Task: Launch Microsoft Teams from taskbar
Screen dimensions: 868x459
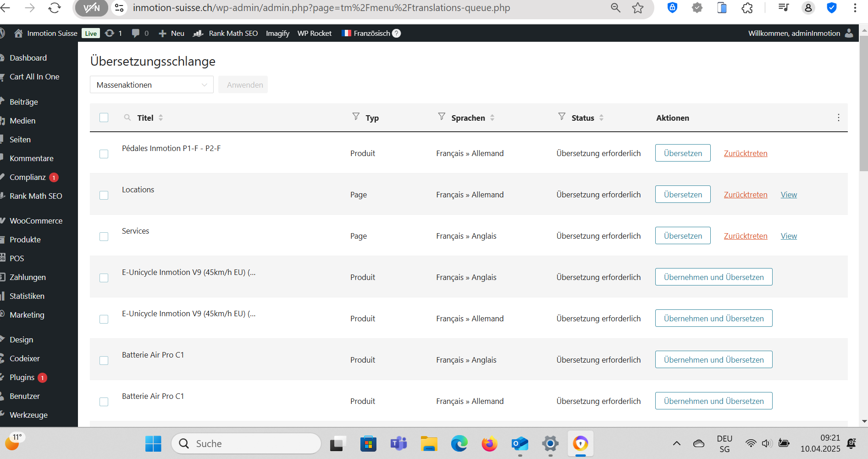Action: pyautogui.click(x=398, y=443)
